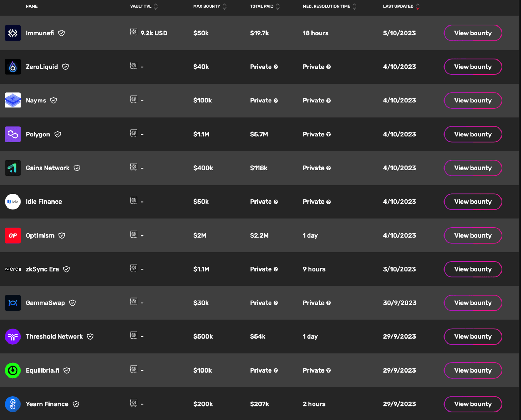Click the verified shield beside Nayms
The image size is (521, 420).
[x=53, y=101]
